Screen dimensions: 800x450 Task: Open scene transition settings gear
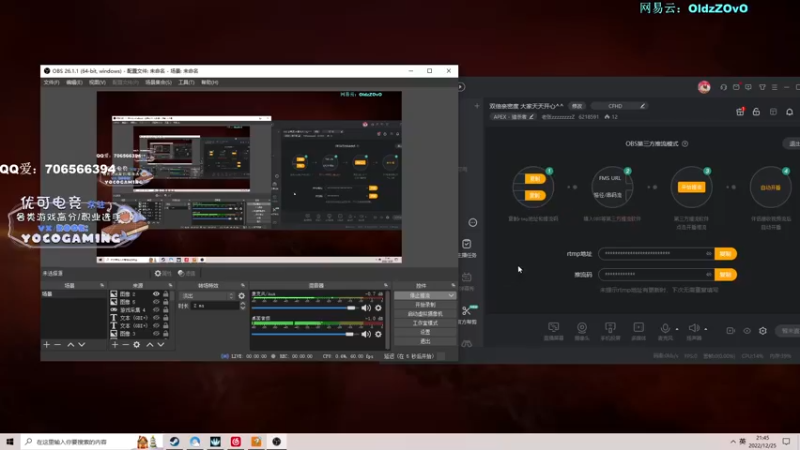[x=241, y=296]
